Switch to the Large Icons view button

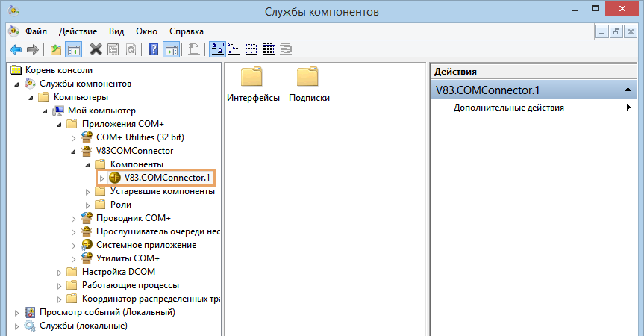pyautogui.click(x=217, y=49)
